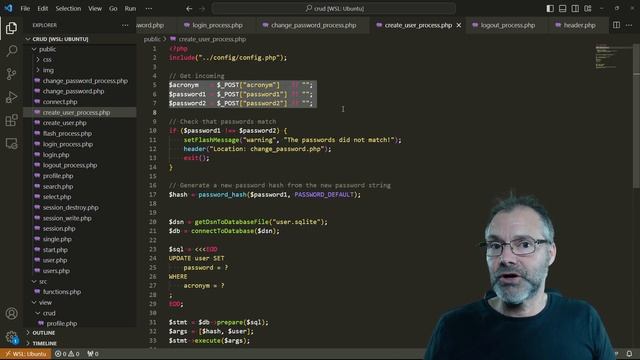This screenshot has height=360, width=640.
Task: Open the Search view in activity bar
Action: (x=11, y=51)
